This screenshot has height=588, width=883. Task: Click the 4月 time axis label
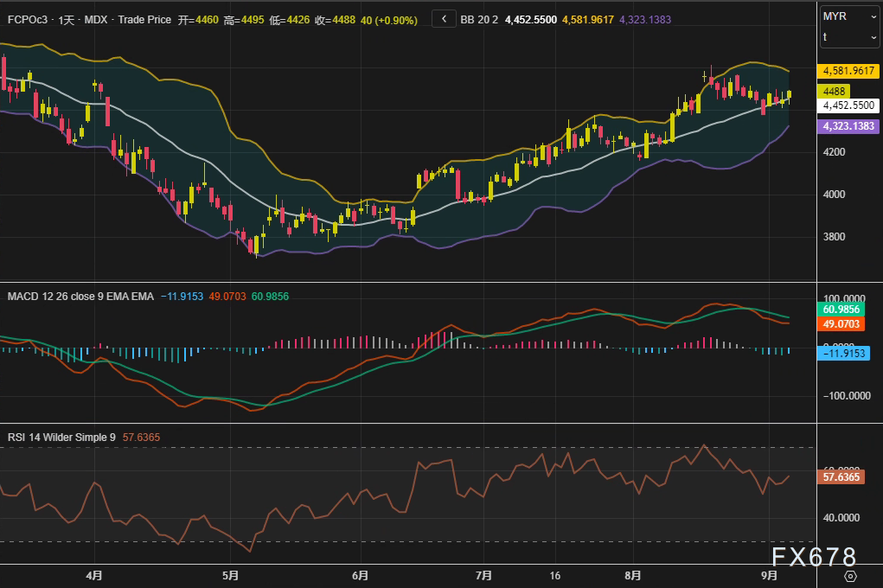(94, 575)
